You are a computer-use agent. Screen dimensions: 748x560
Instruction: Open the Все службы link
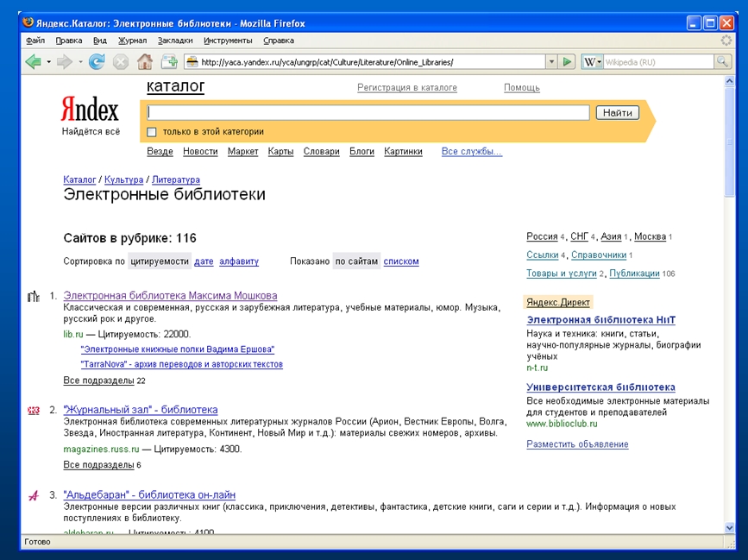[x=471, y=152]
